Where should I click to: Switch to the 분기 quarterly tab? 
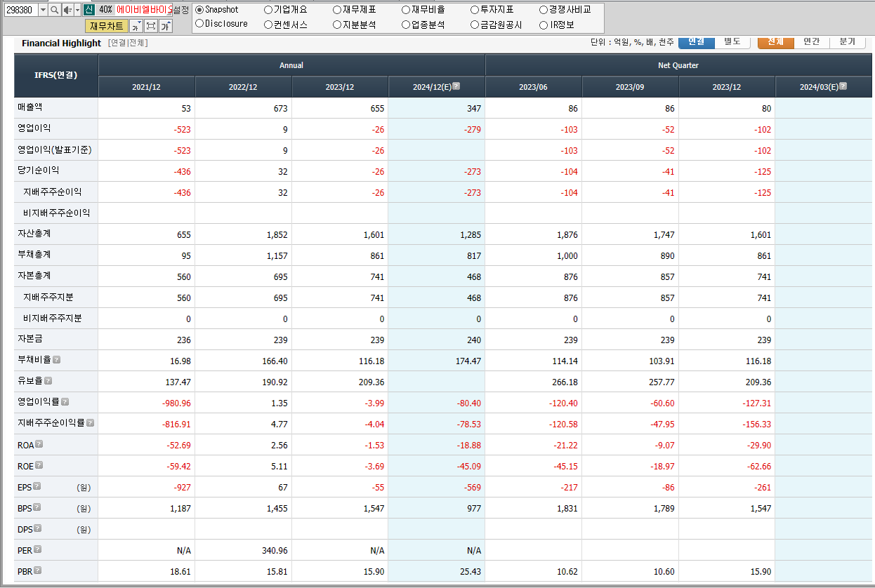pos(848,42)
